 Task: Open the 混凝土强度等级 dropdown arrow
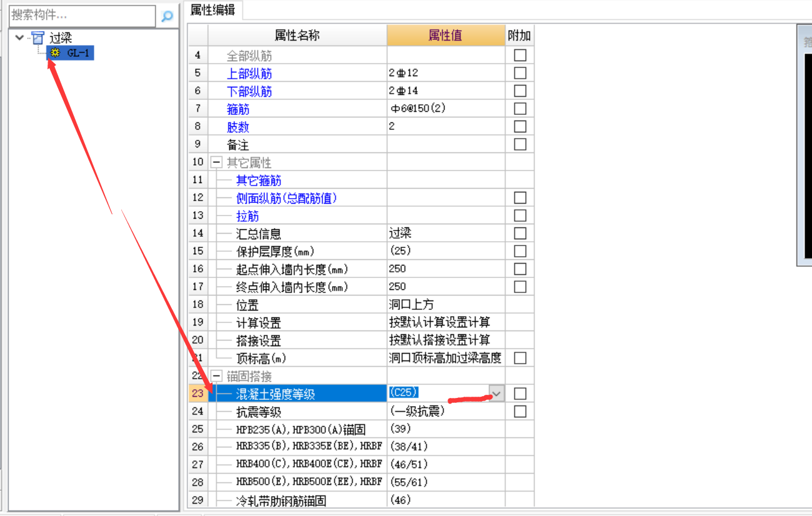point(496,394)
